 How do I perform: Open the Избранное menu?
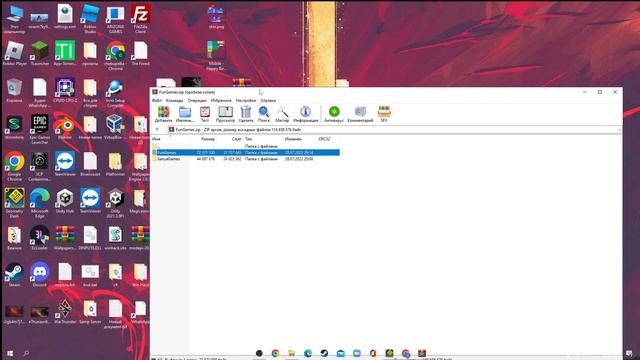221,100
